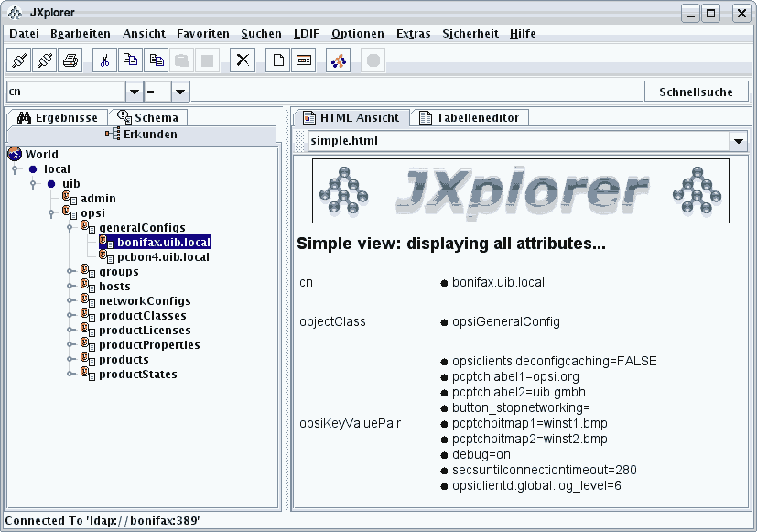Image resolution: width=757 pixels, height=532 pixels.
Task: Open the Sicherheit menu
Action: click(x=470, y=34)
